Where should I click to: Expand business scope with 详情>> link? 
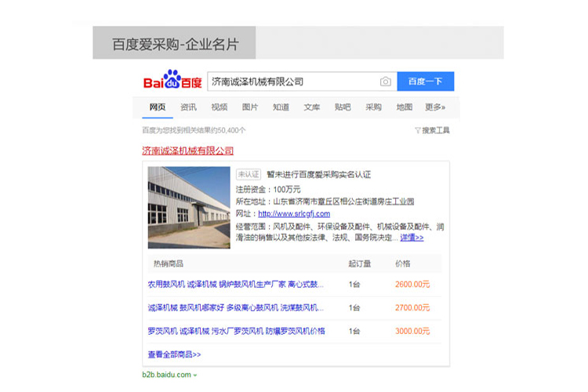pyautogui.click(x=412, y=238)
